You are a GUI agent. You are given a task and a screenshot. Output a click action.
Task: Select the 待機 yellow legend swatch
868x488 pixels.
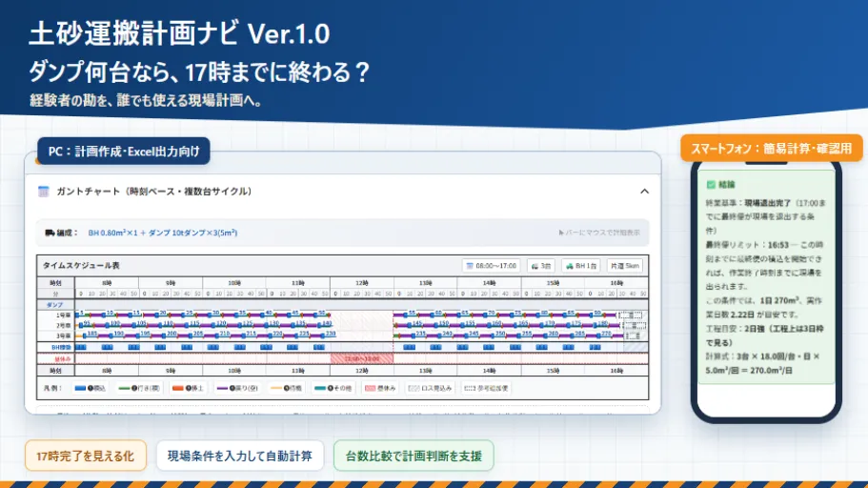coord(275,388)
